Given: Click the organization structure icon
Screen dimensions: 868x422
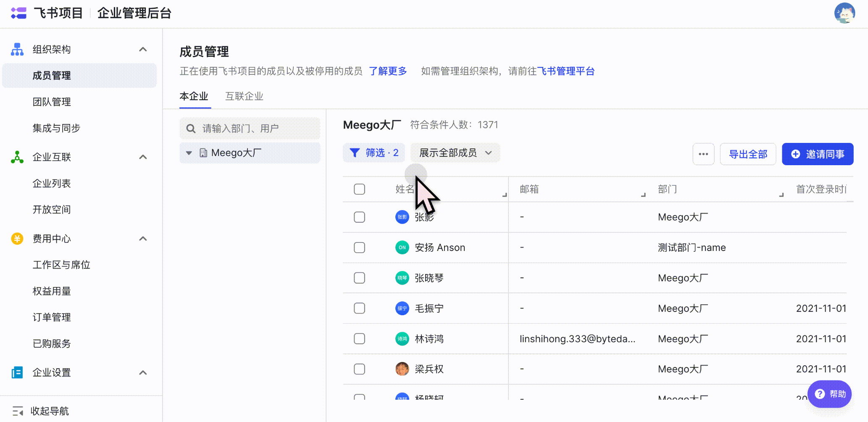Looking at the screenshot, I should (17, 49).
